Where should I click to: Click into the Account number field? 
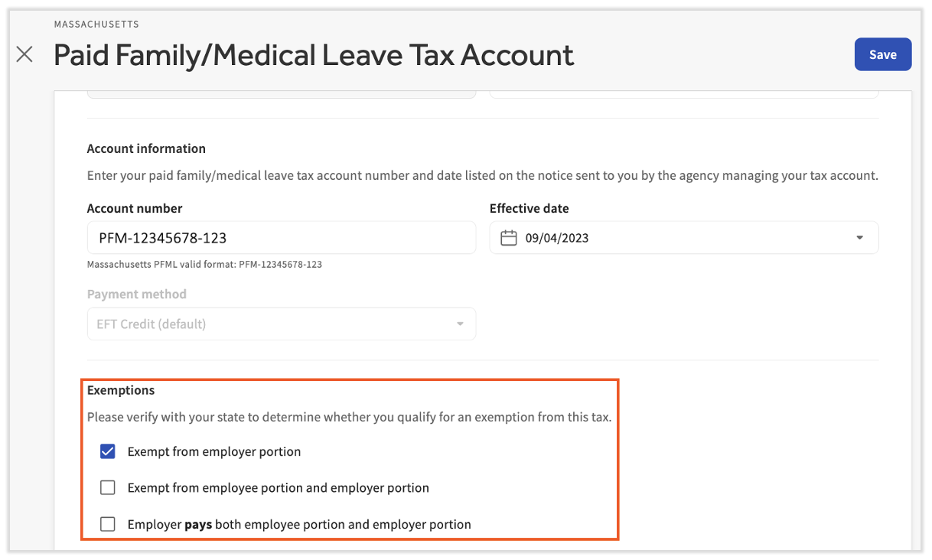coord(281,238)
